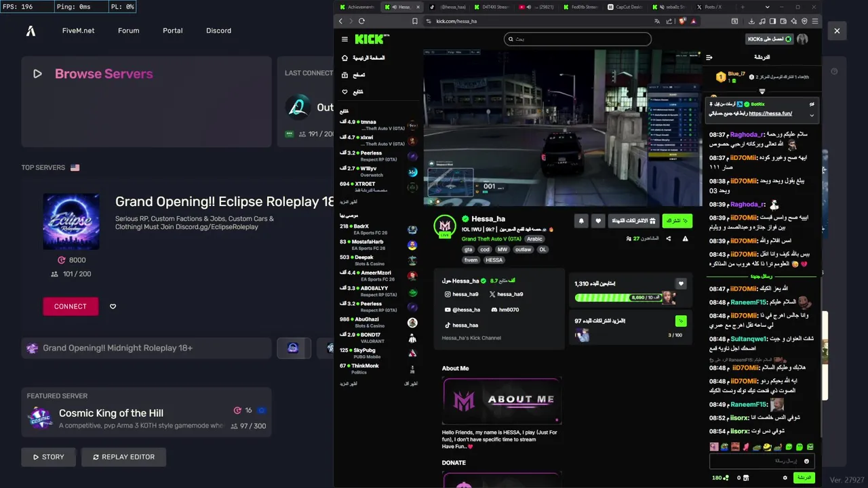Click Hessa_ha channel avatar with LIVE badge
Viewport: 868px width, 488px height.
[445, 226]
